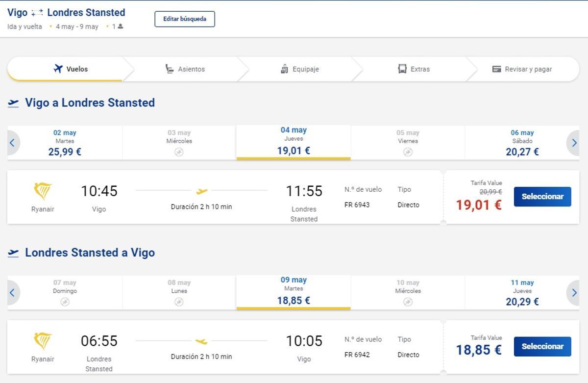Go to the Asientos step
This screenshot has height=383, width=588.
[191, 69]
